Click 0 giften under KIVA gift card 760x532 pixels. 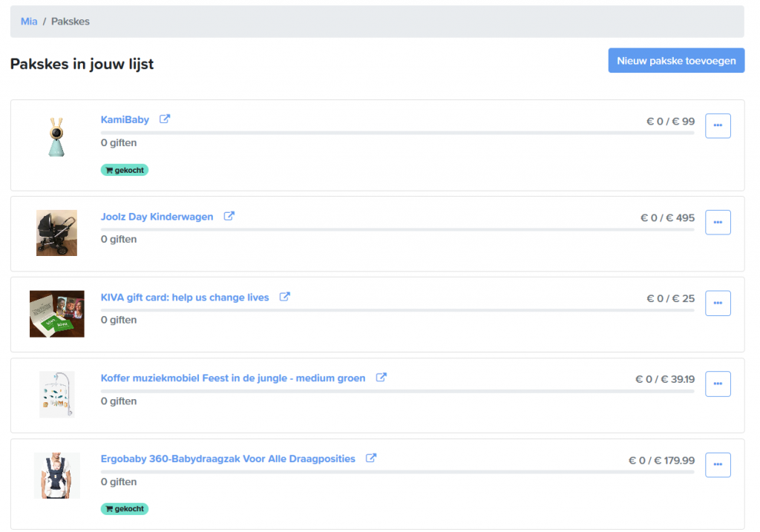[119, 320]
